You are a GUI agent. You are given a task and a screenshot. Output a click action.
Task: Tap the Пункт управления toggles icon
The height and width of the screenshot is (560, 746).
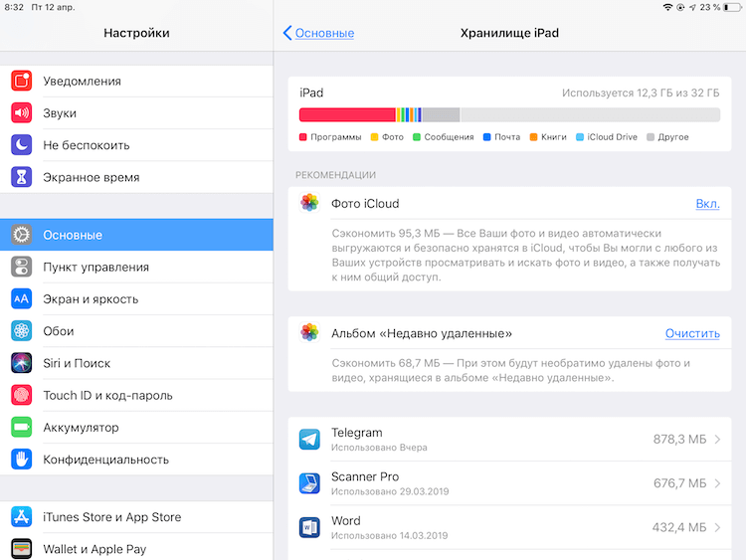point(22,267)
